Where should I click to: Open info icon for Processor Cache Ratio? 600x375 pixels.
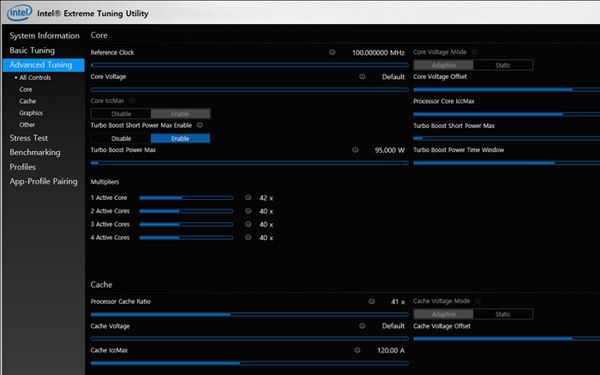[x=371, y=301]
